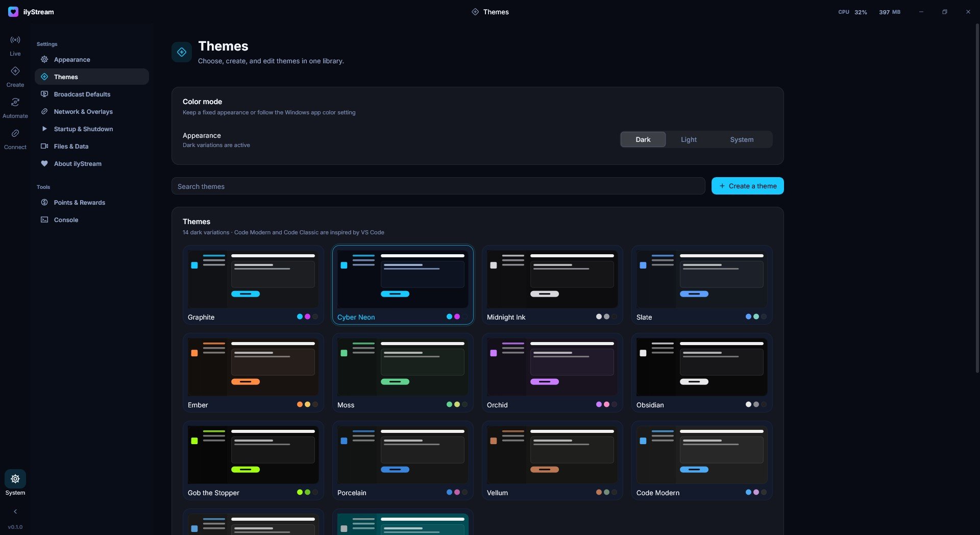Select the Porcelain theme card
This screenshot has height=535, width=980.
[x=403, y=460]
